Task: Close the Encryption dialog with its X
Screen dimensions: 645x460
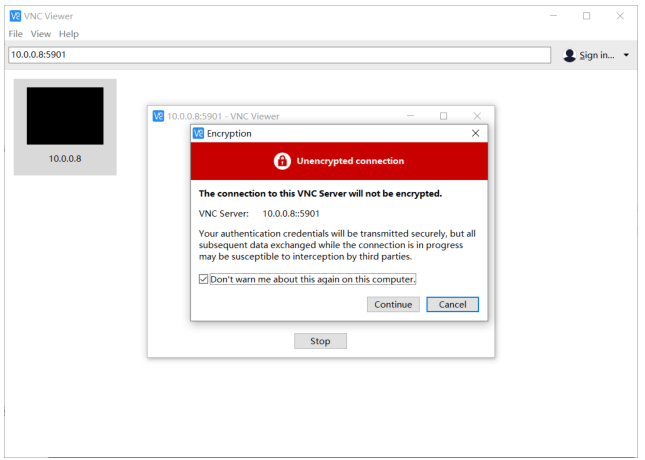Action: (475, 133)
